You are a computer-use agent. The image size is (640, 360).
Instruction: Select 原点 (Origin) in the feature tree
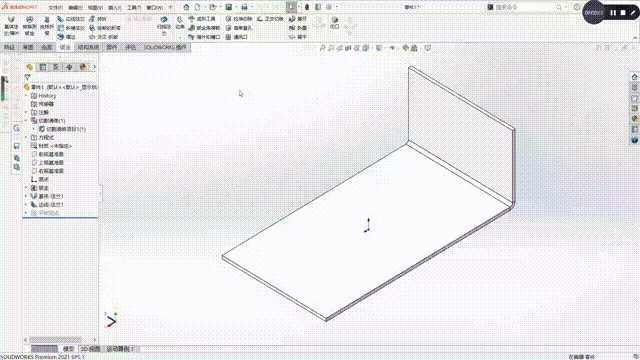40,180
